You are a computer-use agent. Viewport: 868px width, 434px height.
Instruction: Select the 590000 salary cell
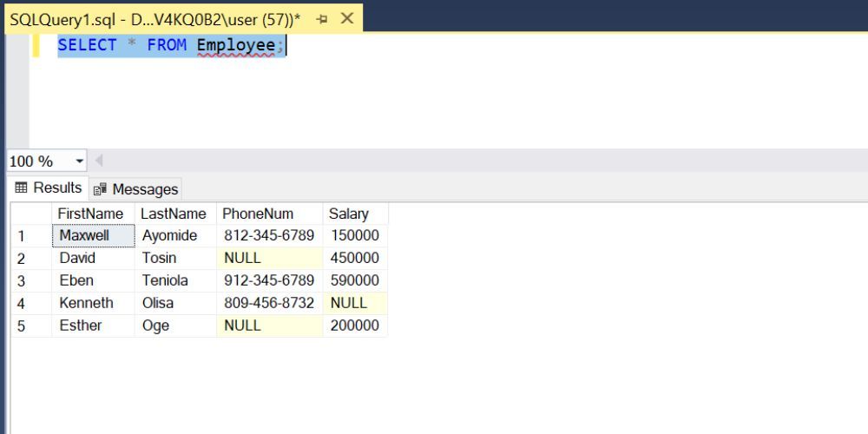click(x=354, y=280)
